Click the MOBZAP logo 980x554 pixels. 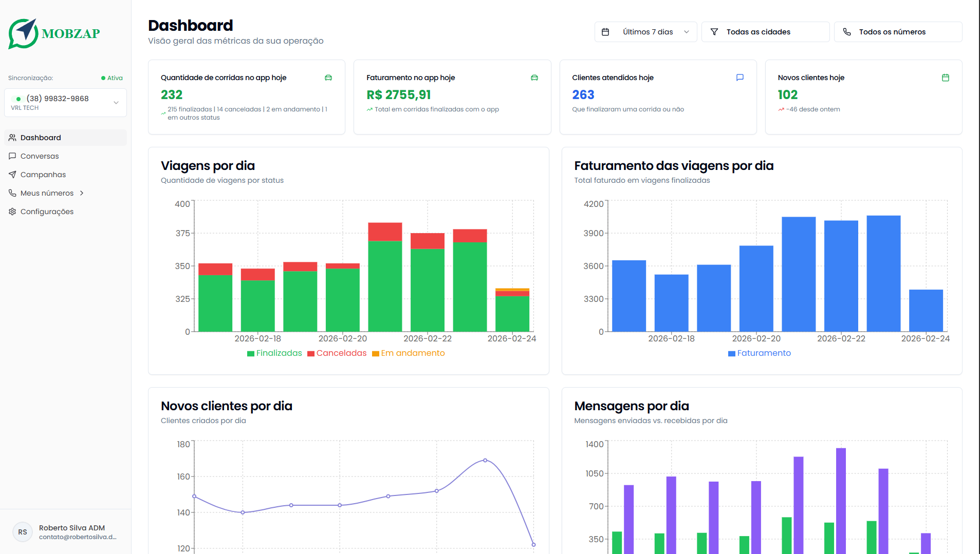pyautogui.click(x=54, y=33)
